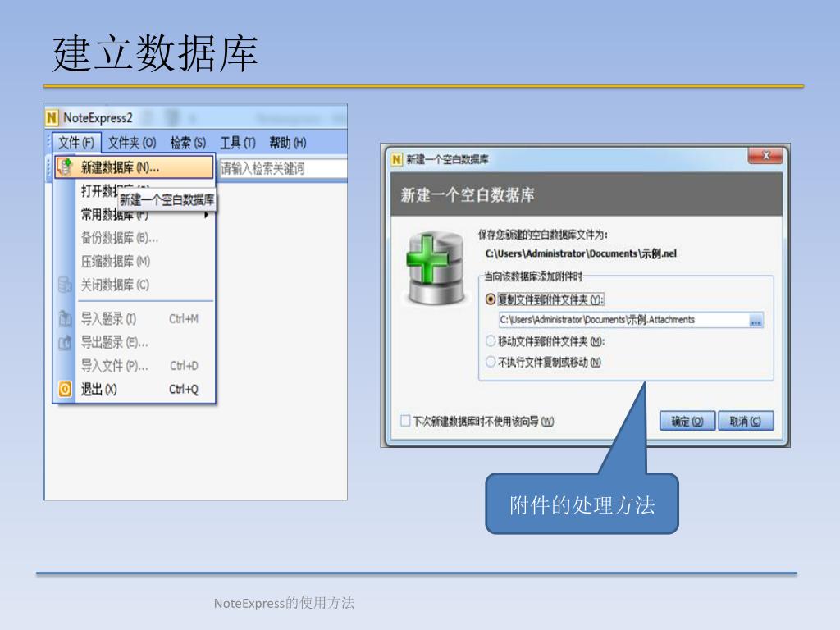Click the 导出题录 icon in File menu
840x630 pixels.
click(x=65, y=342)
